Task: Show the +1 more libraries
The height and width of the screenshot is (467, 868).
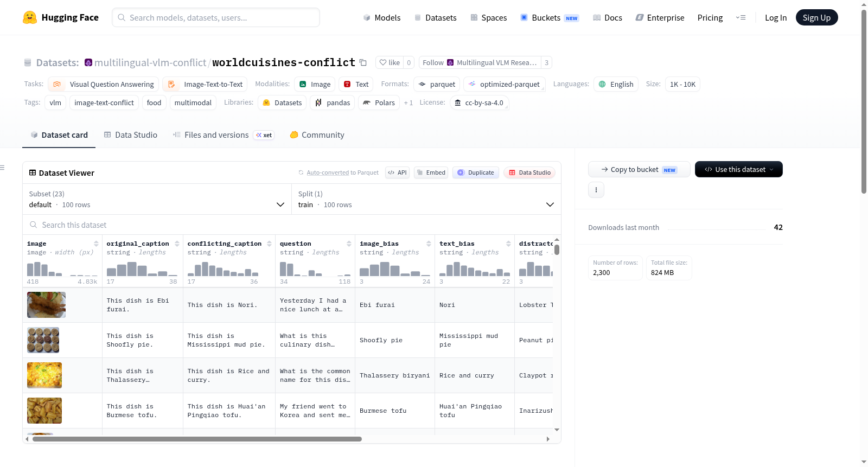Action: pos(408,103)
